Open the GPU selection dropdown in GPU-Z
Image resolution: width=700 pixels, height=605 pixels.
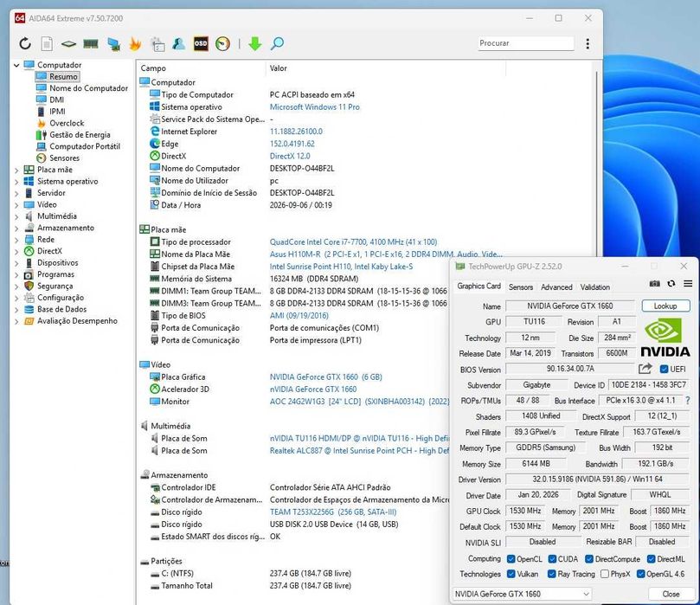(x=523, y=594)
